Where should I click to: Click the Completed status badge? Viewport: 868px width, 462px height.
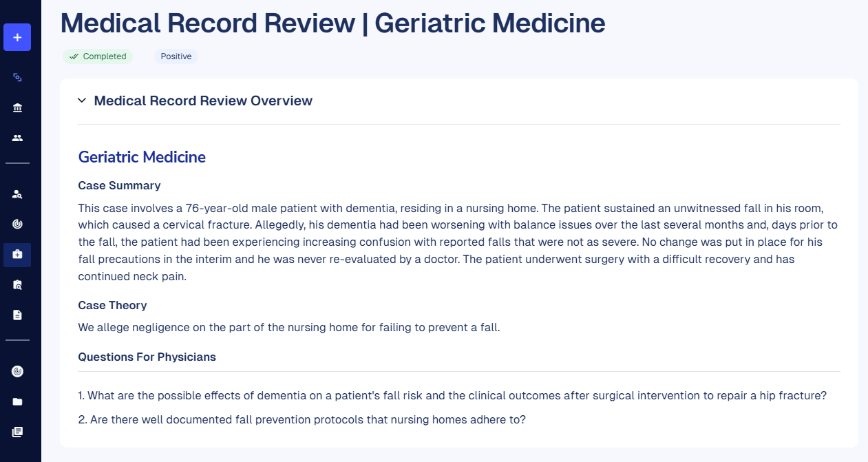click(x=98, y=56)
